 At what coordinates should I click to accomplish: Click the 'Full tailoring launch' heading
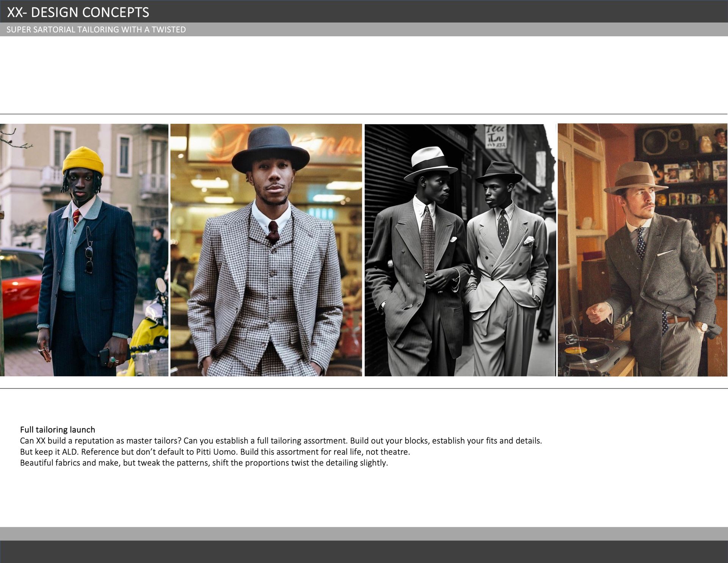coord(58,429)
